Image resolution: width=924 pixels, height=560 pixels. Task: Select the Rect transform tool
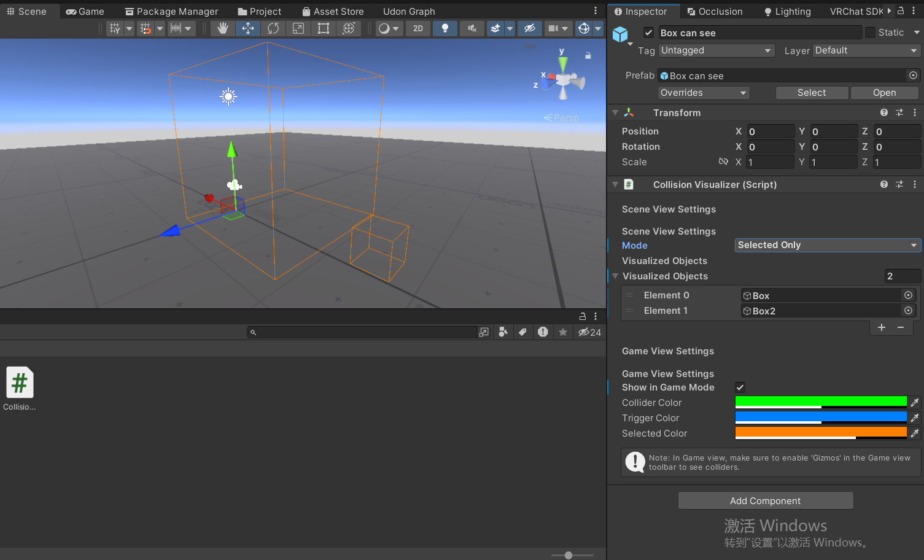tap(323, 28)
